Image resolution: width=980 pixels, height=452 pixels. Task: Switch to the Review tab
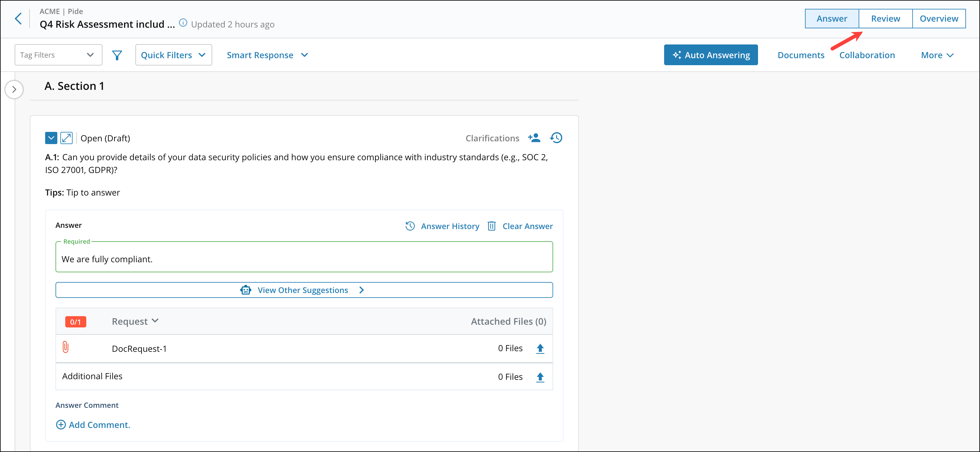click(885, 19)
